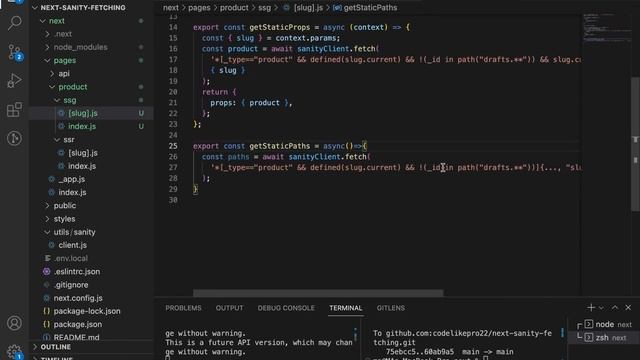
Task: Click 'sanityClient' on line 26
Action: [314, 157]
